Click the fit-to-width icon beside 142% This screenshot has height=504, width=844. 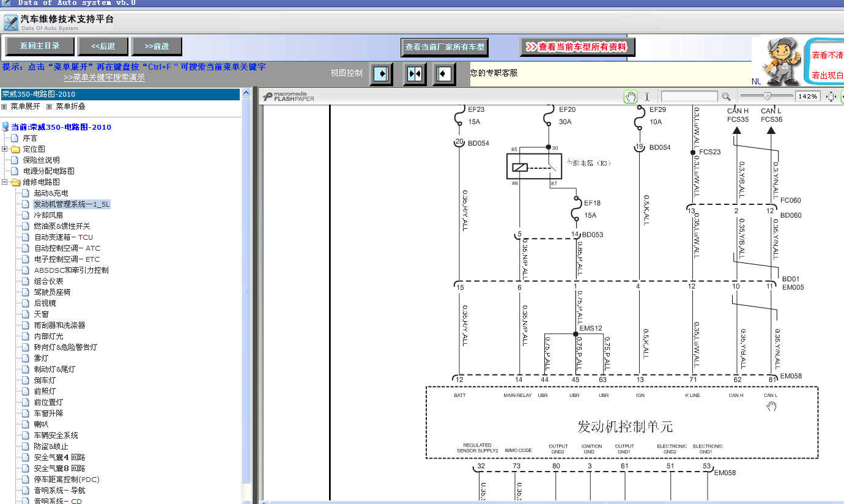point(831,97)
